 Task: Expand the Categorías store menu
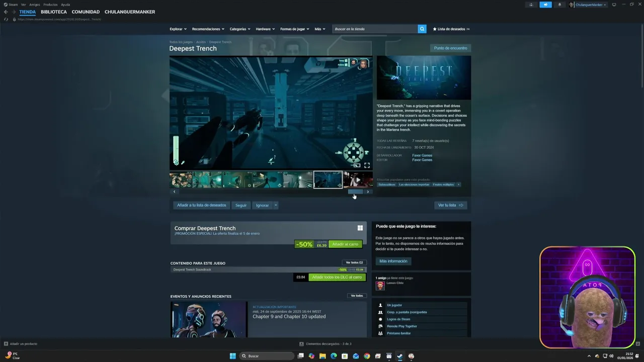pyautogui.click(x=240, y=29)
